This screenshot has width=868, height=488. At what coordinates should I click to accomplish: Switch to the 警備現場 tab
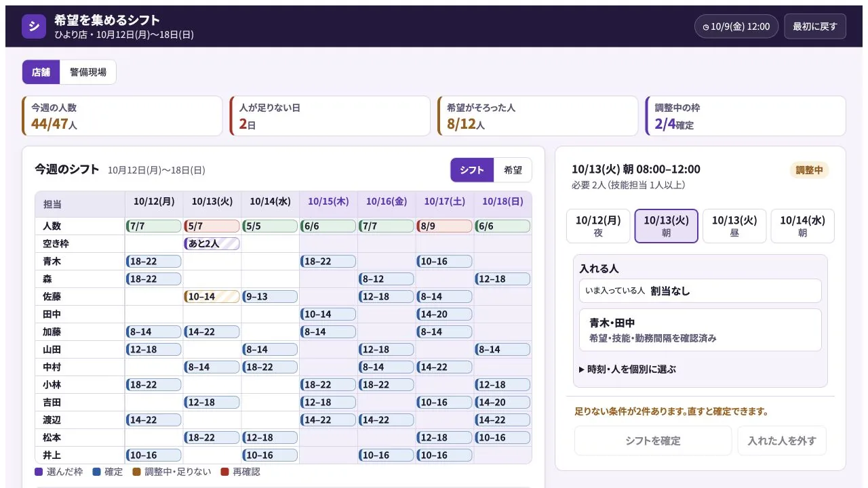click(x=88, y=72)
